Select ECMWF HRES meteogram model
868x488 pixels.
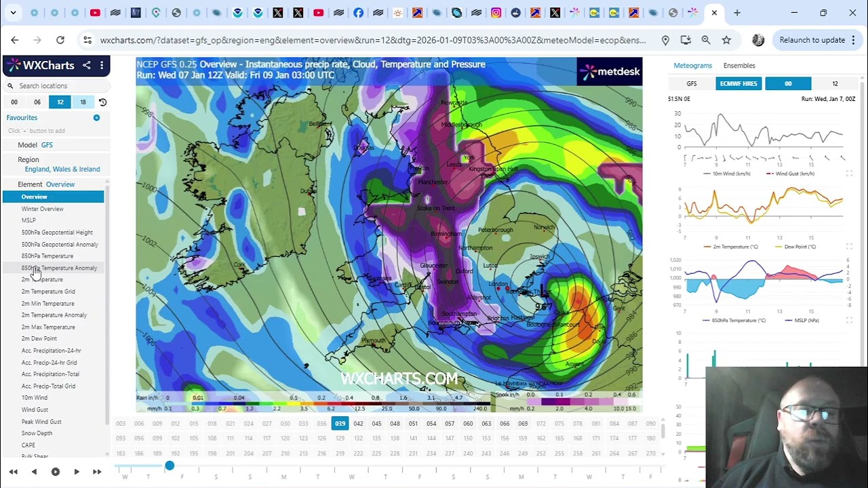[x=738, y=84]
